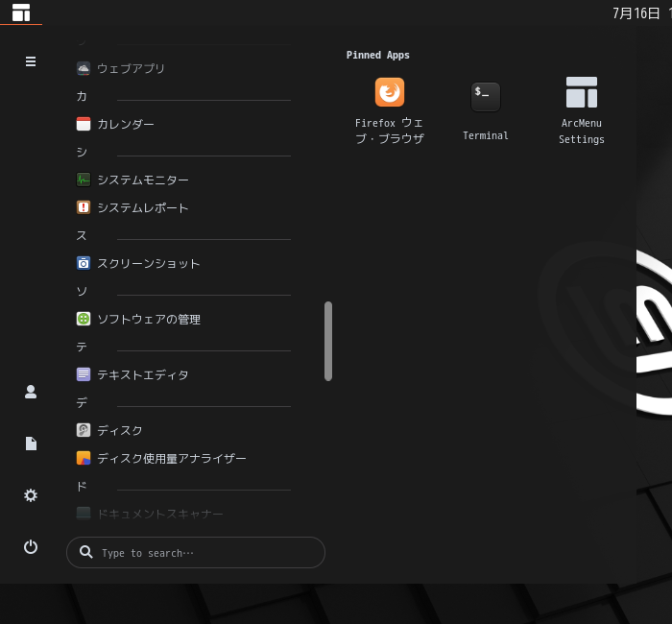Screen dimensions: 672x624
Task: Select the ソフトウェアの管理 label text
Action: 149,320
